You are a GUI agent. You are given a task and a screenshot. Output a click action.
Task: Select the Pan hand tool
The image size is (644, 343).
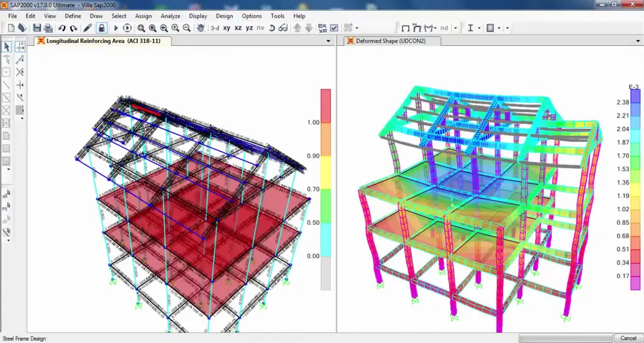point(201,28)
